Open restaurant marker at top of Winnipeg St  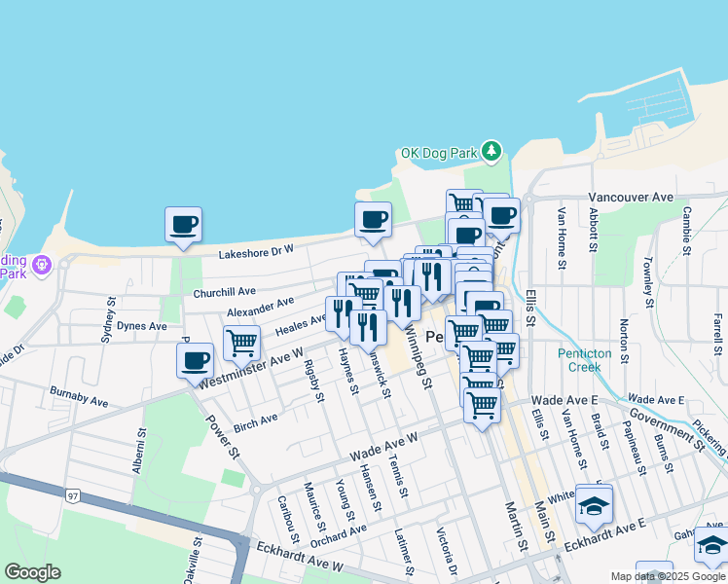pyautogui.click(x=401, y=303)
